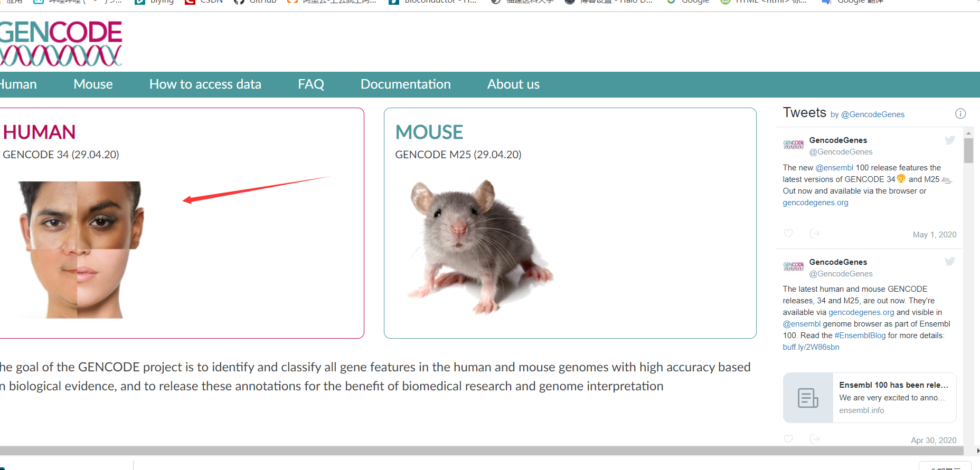Open the @ensembl mention in May 1 tweet
980x470 pixels.
(x=834, y=168)
